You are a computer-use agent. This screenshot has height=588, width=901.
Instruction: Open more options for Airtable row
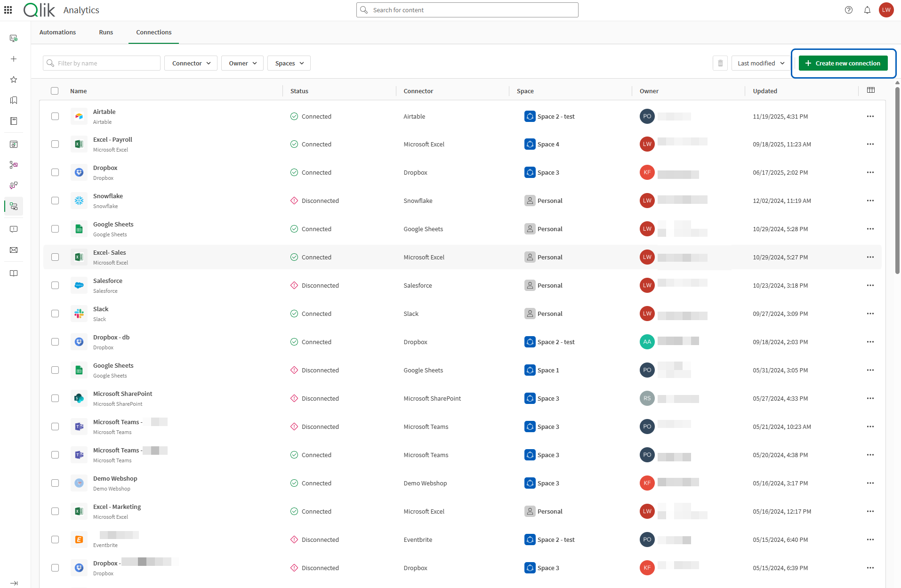click(870, 116)
